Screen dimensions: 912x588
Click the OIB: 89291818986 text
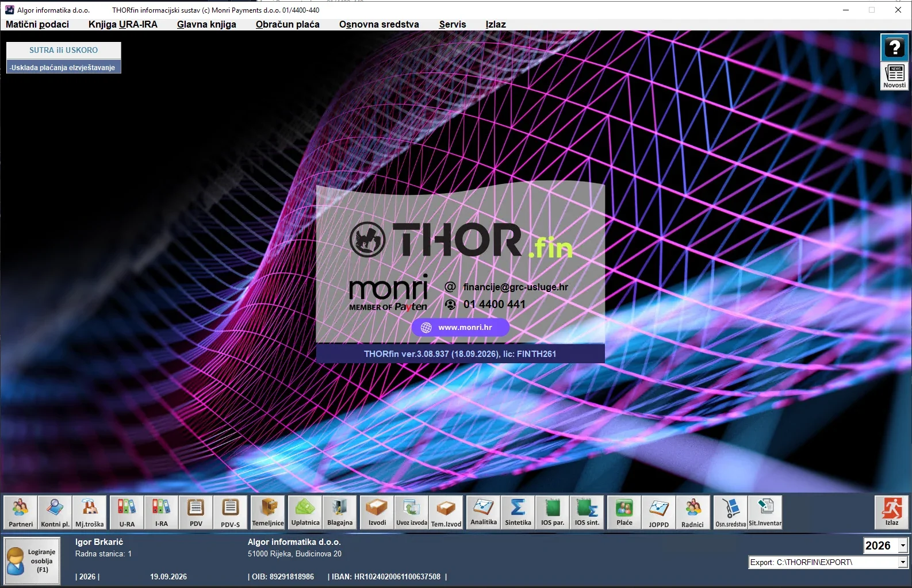(x=282, y=577)
